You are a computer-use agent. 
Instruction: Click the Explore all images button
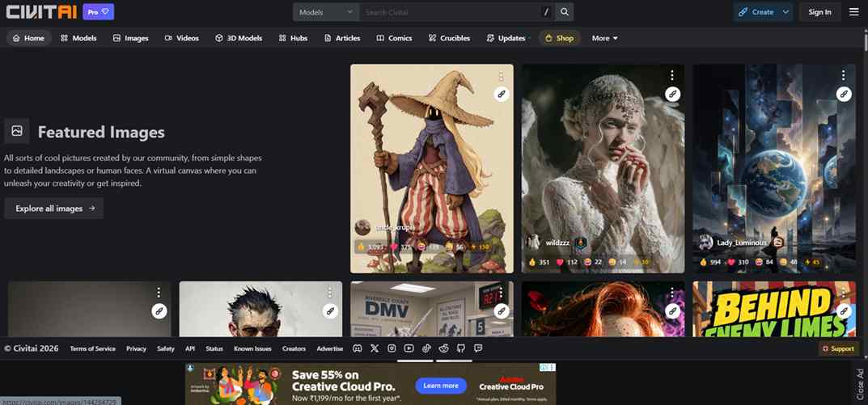(x=54, y=209)
